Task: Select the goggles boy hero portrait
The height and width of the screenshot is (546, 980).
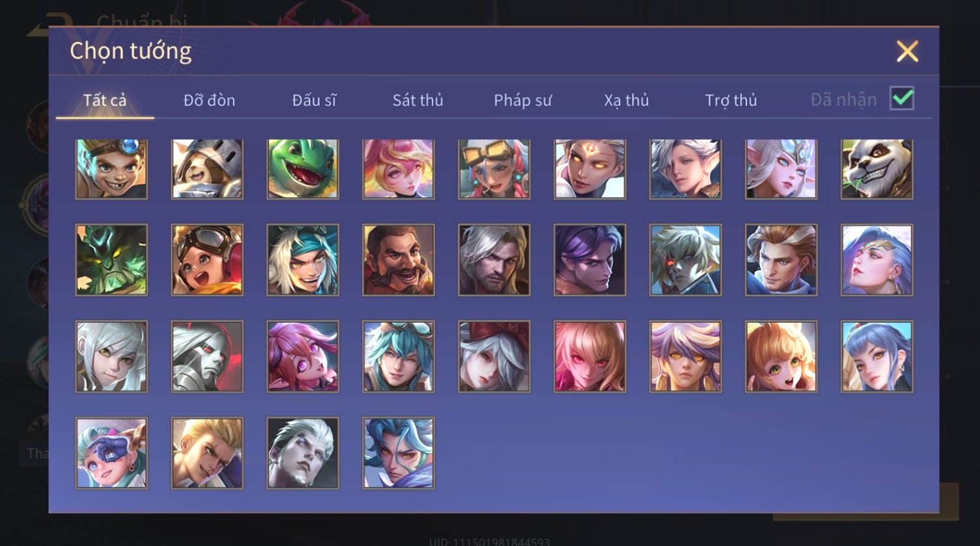Action: (111, 169)
